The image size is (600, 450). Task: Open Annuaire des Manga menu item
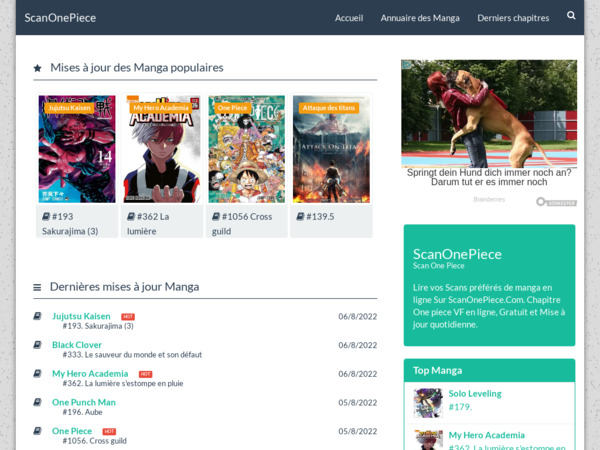(x=420, y=18)
